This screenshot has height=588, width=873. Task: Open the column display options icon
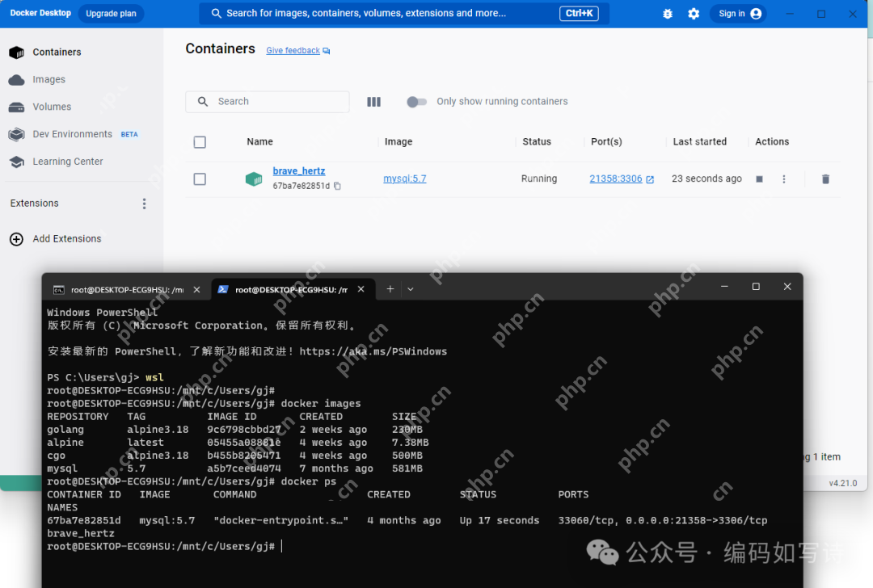374,102
